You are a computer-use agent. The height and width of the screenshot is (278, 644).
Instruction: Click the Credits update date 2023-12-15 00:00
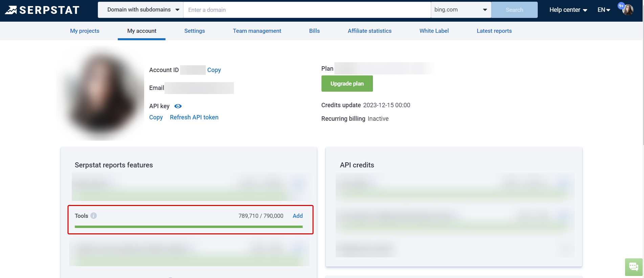(386, 105)
